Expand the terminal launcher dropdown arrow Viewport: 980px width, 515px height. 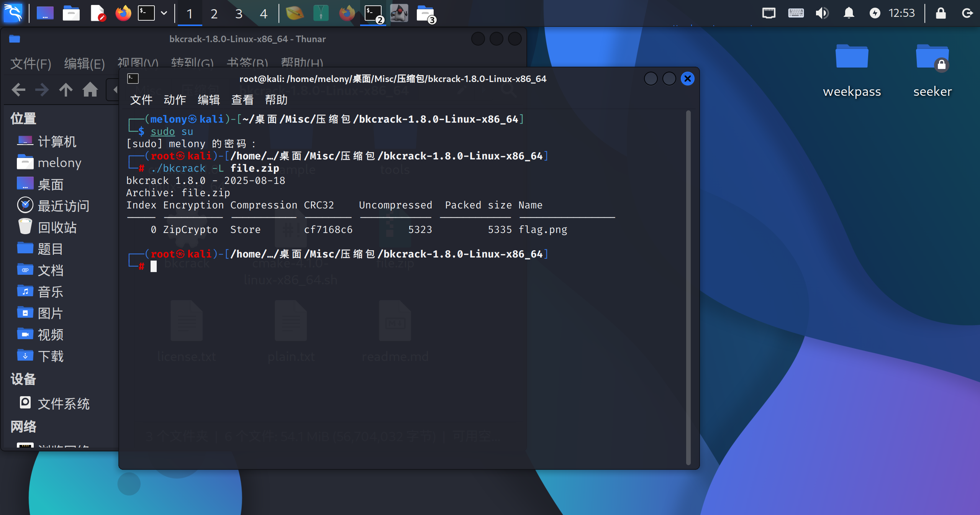point(164,13)
